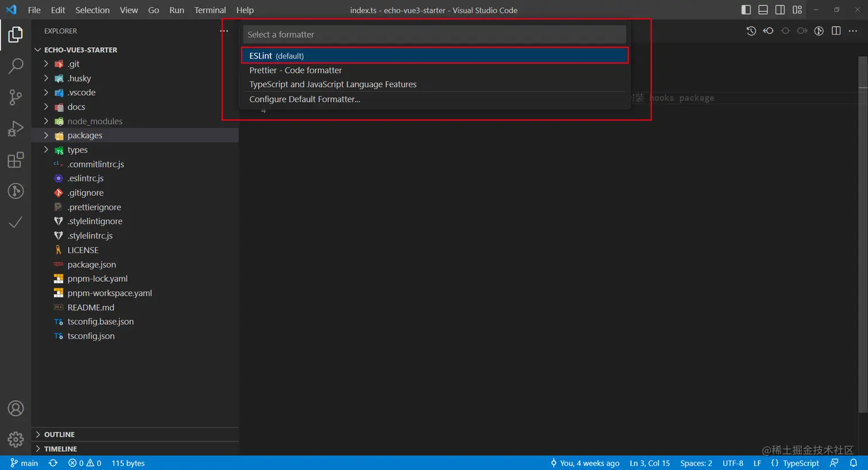The image size is (868, 470).
Task: Expand the TIMELINE section
Action: tap(135, 449)
